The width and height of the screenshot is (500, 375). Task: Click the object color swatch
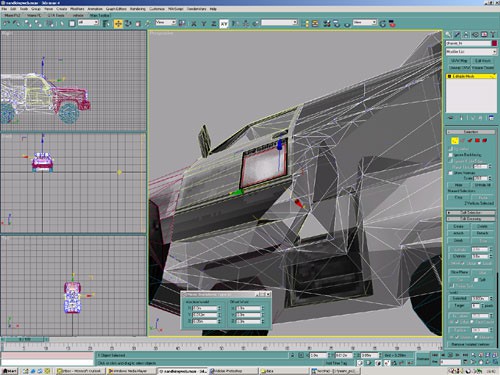(494, 43)
